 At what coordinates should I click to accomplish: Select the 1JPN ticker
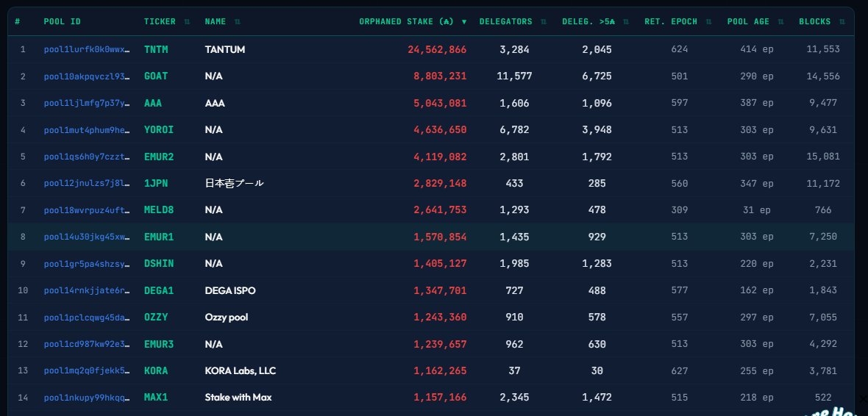click(156, 183)
